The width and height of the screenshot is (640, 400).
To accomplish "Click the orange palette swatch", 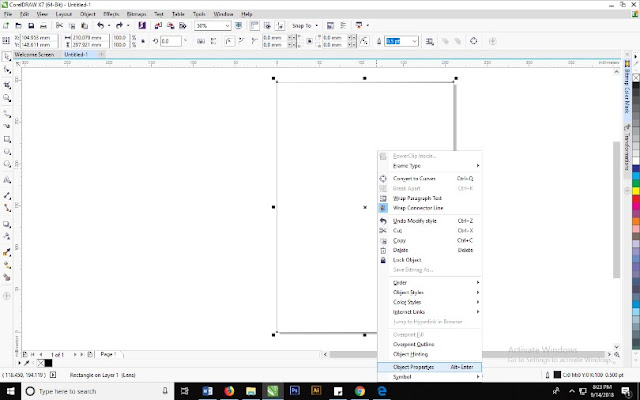I will (636, 221).
